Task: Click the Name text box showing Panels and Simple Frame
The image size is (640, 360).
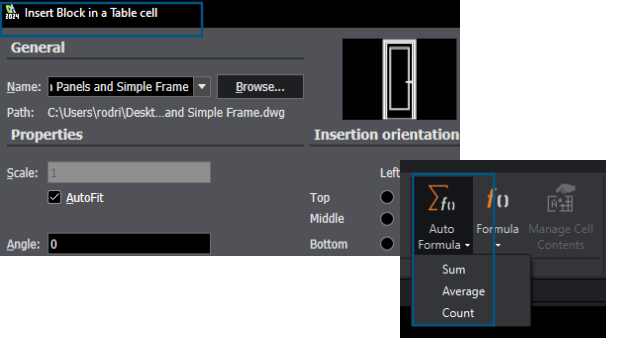Action: coord(121,87)
